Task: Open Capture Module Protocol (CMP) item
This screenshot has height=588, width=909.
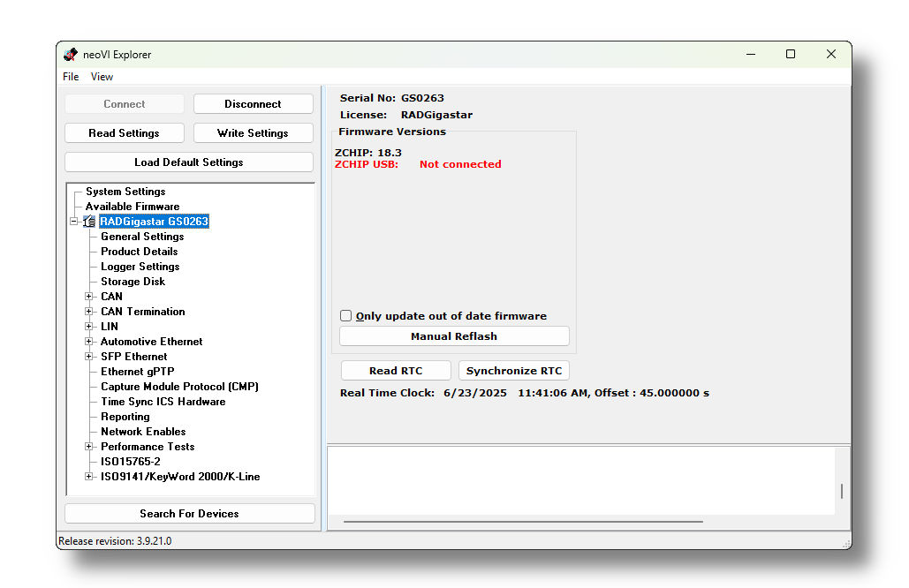Action: (179, 387)
